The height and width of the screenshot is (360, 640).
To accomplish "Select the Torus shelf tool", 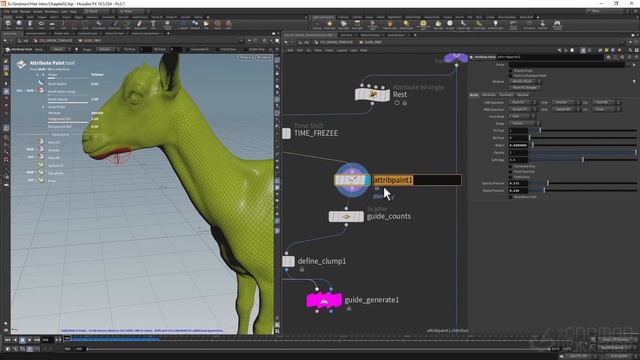I will click(41, 24).
